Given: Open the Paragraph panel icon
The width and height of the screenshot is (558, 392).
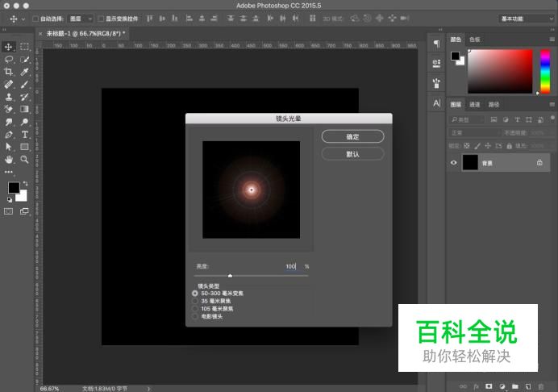Looking at the screenshot, I should pyautogui.click(x=436, y=44).
